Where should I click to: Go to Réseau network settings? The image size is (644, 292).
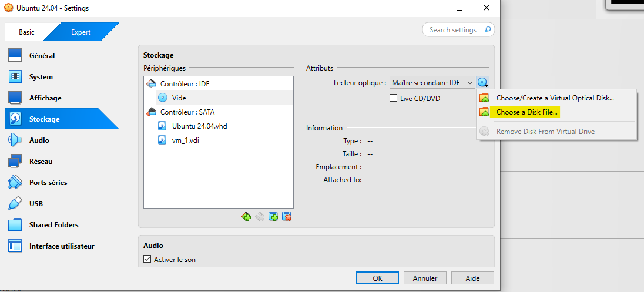41,162
